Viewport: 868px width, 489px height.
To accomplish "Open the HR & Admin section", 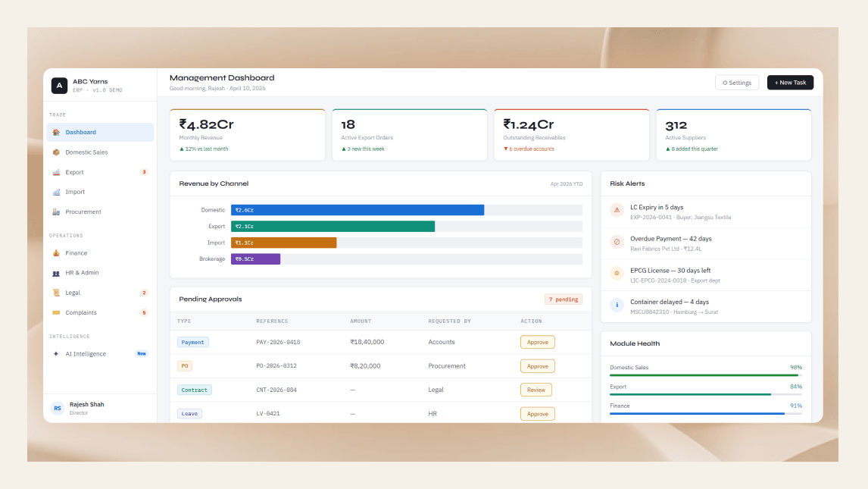I will (x=100, y=273).
